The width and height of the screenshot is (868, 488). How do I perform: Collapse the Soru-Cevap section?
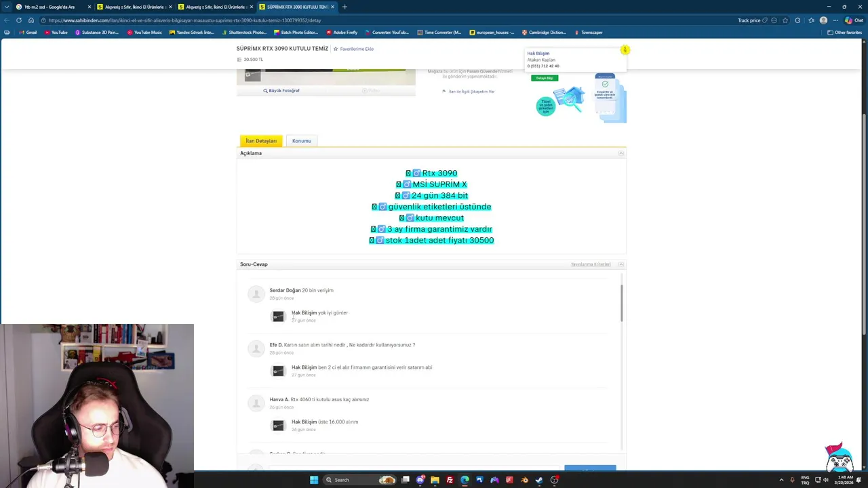pyautogui.click(x=620, y=264)
